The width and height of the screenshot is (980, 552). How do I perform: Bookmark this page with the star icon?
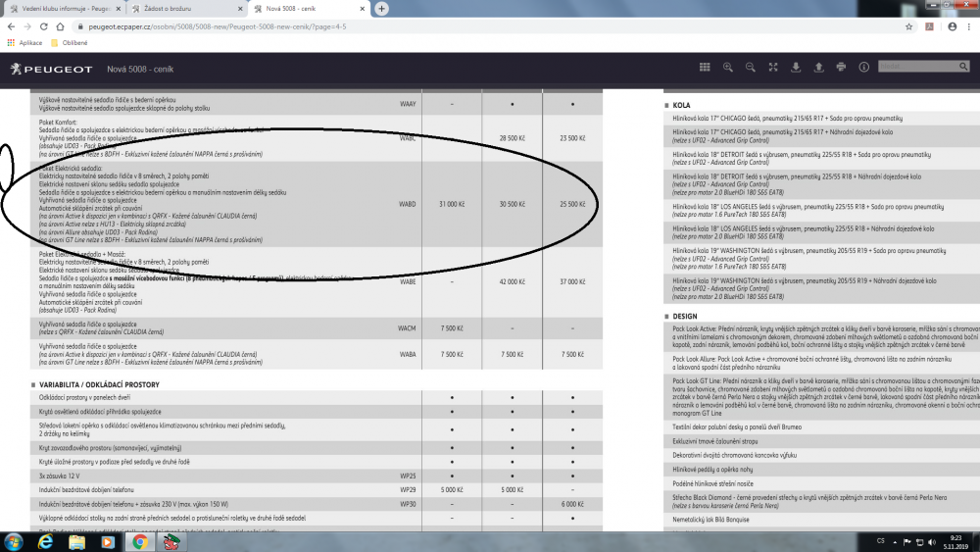coord(908,26)
